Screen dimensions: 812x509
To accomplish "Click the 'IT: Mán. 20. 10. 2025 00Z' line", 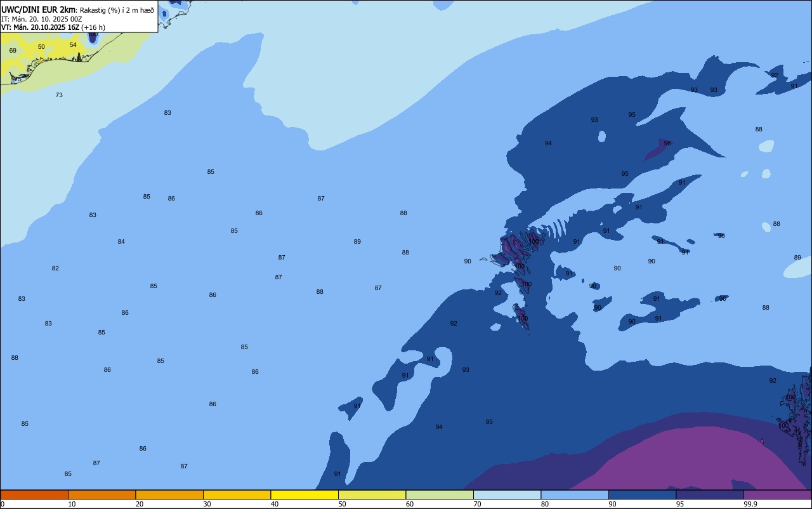I will (41, 19).
